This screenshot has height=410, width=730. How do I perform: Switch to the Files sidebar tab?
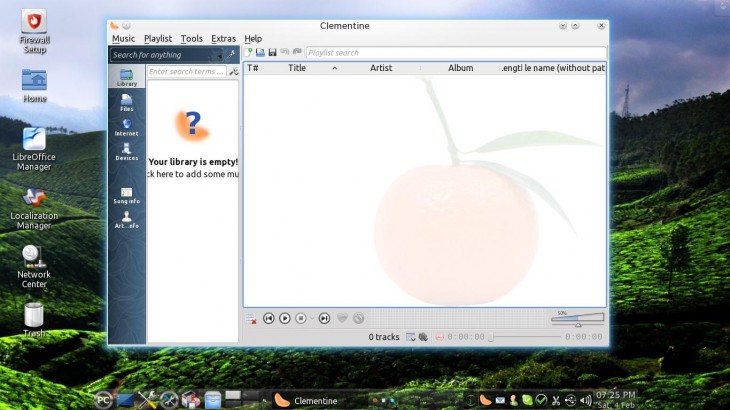pos(127,102)
